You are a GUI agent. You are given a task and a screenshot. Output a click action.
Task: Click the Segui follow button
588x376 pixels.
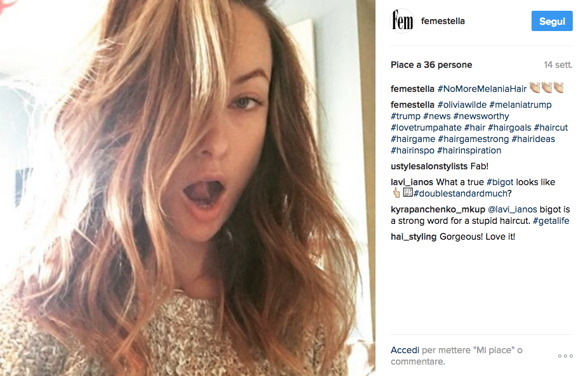tap(552, 21)
